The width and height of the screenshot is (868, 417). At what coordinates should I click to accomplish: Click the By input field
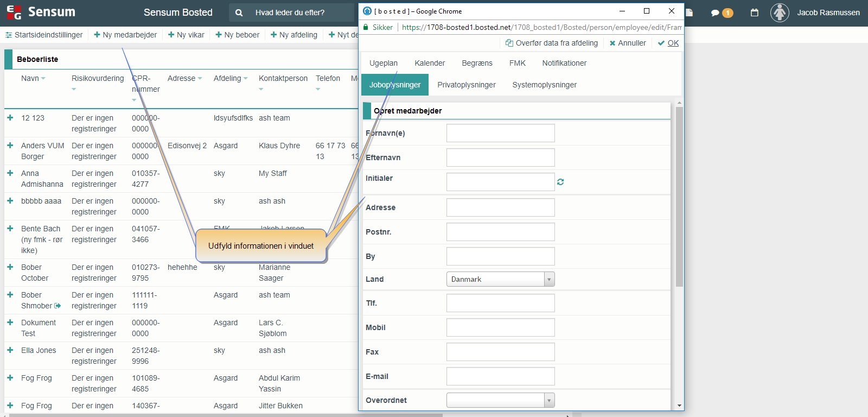coord(500,256)
